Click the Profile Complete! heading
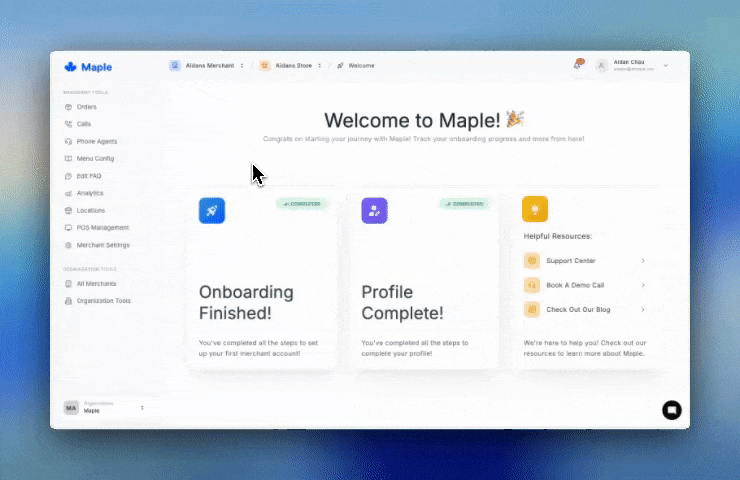Image resolution: width=740 pixels, height=480 pixels. pos(402,303)
